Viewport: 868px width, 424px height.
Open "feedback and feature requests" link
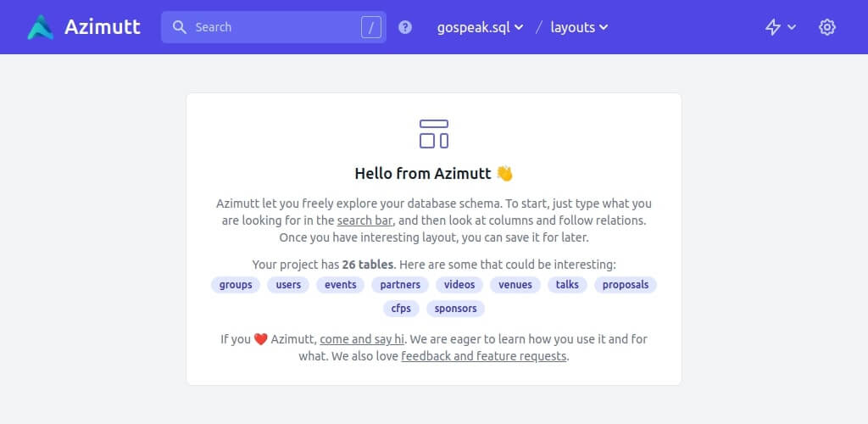483,356
